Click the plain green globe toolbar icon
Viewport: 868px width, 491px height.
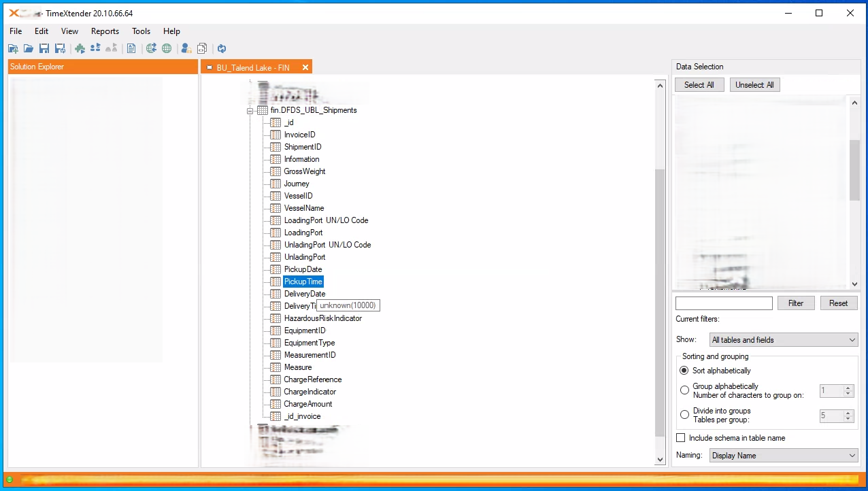coord(167,48)
